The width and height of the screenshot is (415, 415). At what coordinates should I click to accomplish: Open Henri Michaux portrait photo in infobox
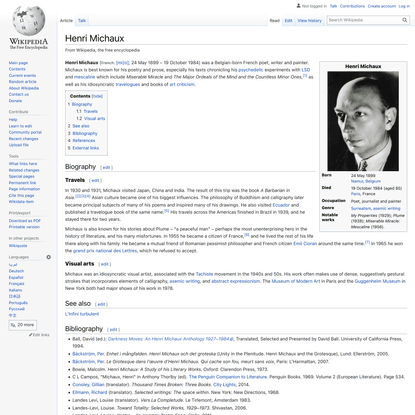363,121
